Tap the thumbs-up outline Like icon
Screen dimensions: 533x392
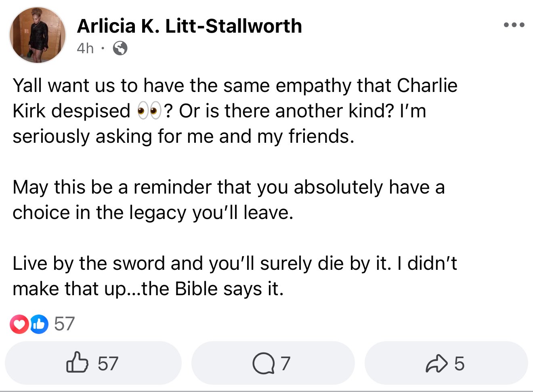coord(77,362)
